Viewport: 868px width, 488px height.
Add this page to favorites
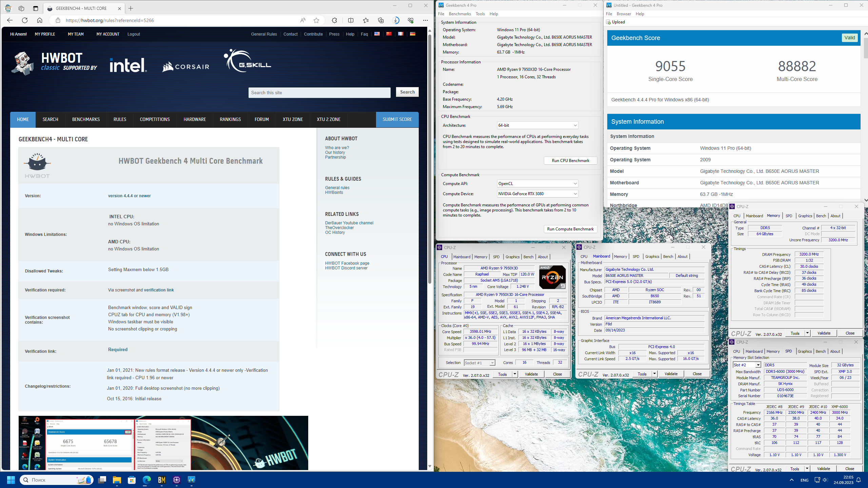click(316, 20)
